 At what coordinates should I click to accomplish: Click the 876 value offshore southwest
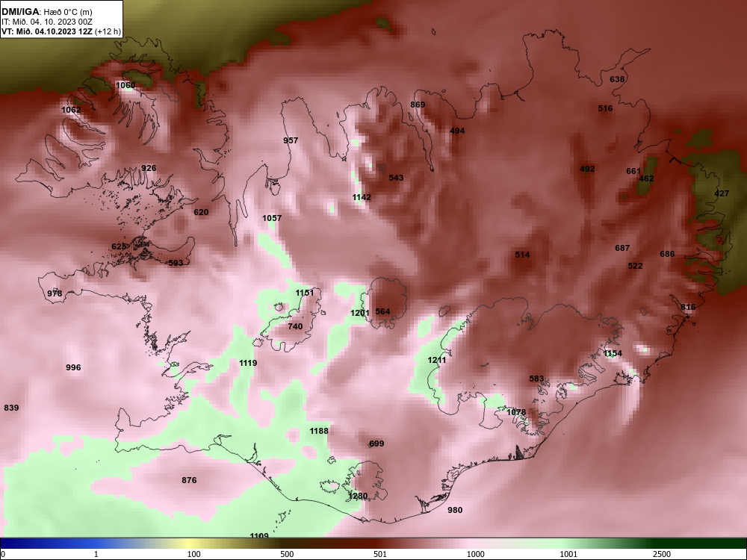pos(189,480)
